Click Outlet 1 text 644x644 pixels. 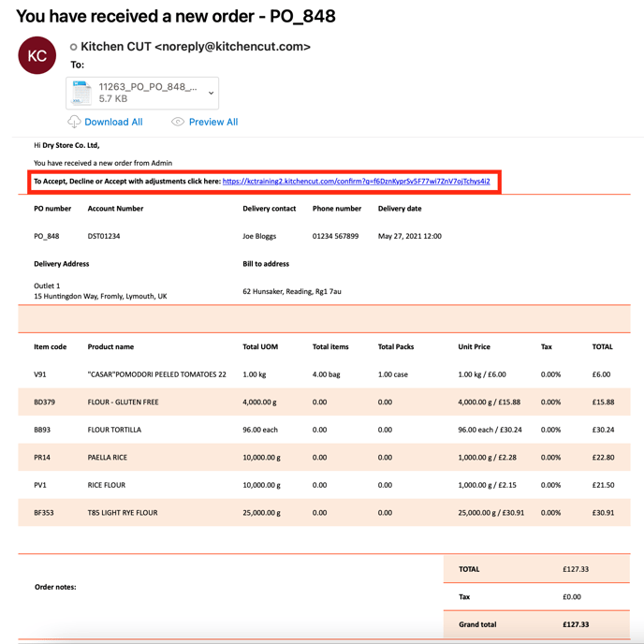pyautogui.click(x=47, y=285)
